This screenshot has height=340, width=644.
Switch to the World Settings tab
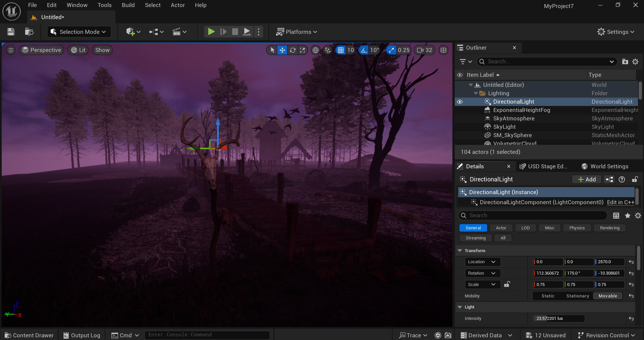(x=605, y=166)
